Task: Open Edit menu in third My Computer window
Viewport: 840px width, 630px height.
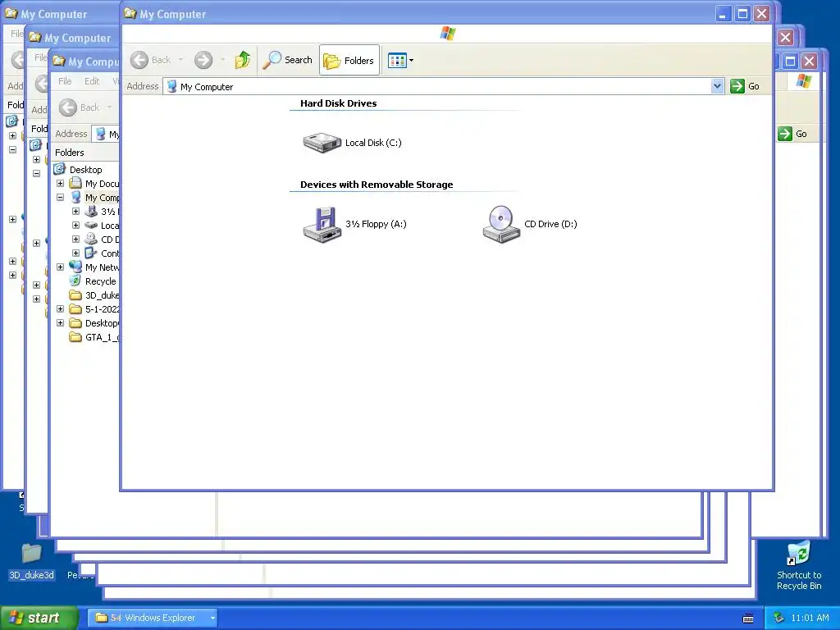Action: [x=92, y=81]
